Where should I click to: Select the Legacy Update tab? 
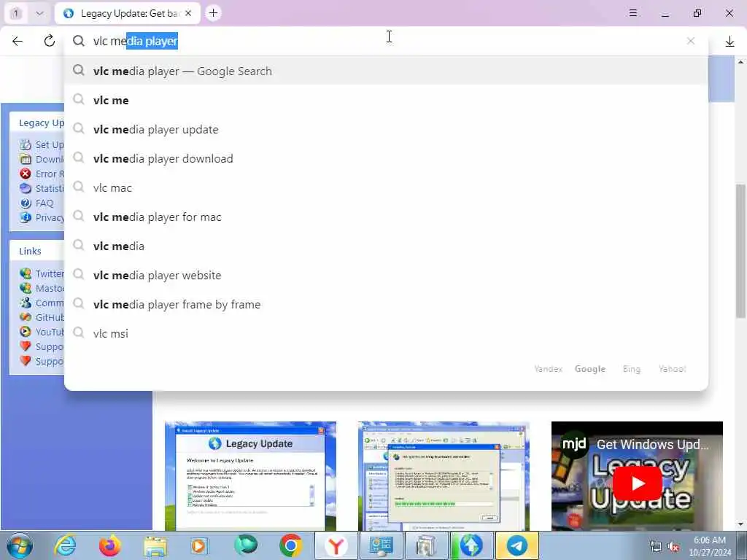128,13
